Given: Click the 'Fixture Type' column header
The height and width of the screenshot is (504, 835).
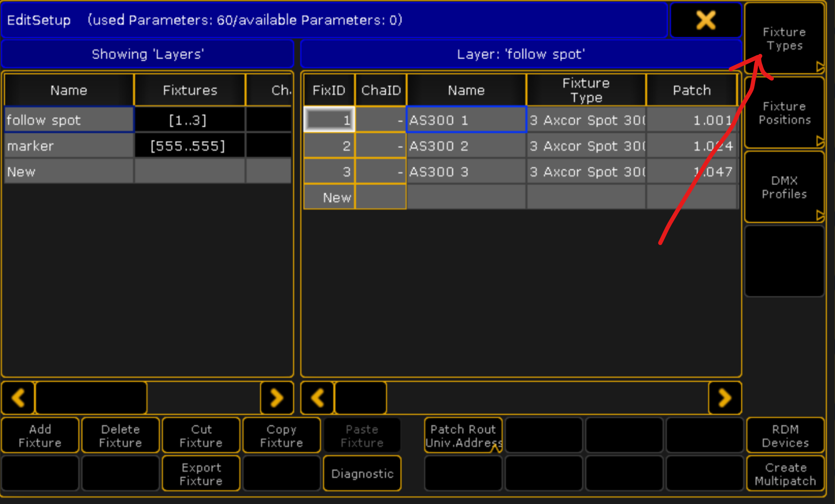Looking at the screenshot, I should (x=586, y=90).
